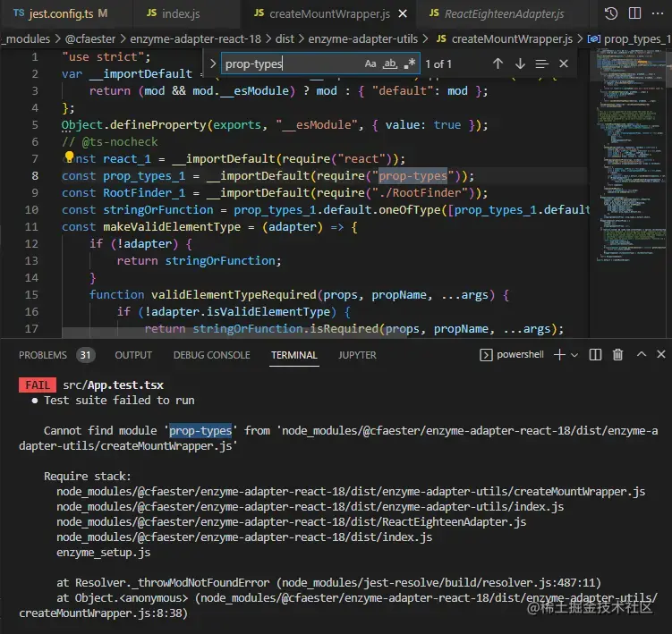Viewport: 672px width, 634px height.
Task: Open the timeline history icon in editor toolbar
Action: (x=611, y=13)
